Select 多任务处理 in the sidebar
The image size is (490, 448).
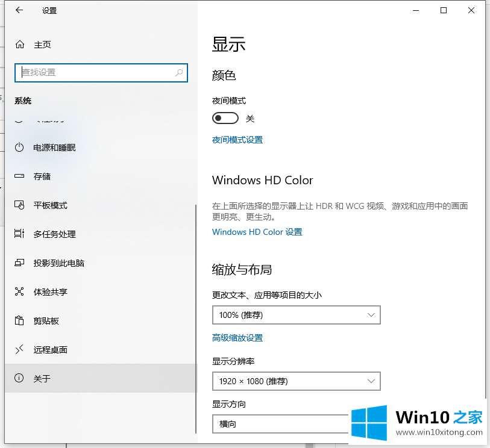coord(100,234)
